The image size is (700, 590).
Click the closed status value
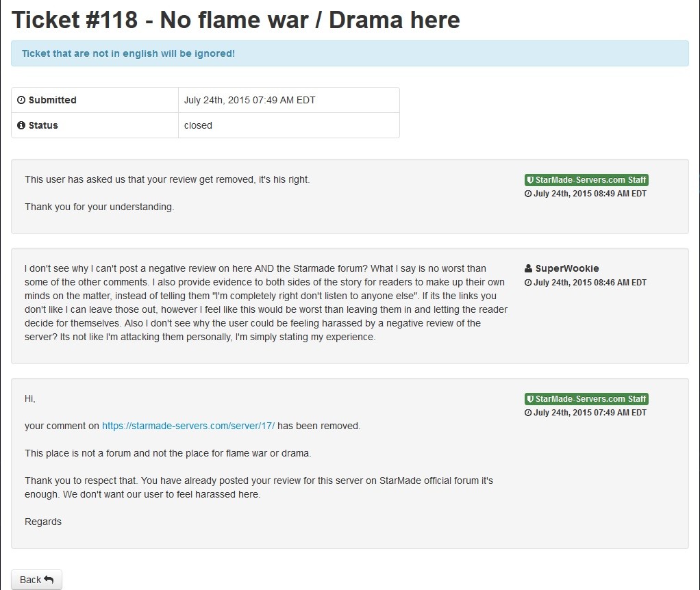198,125
